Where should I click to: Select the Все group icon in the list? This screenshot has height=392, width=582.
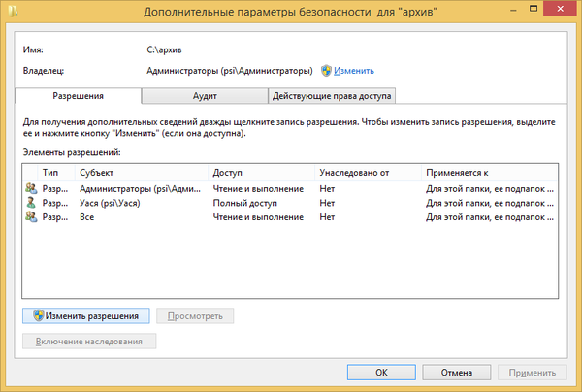tap(31, 219)
